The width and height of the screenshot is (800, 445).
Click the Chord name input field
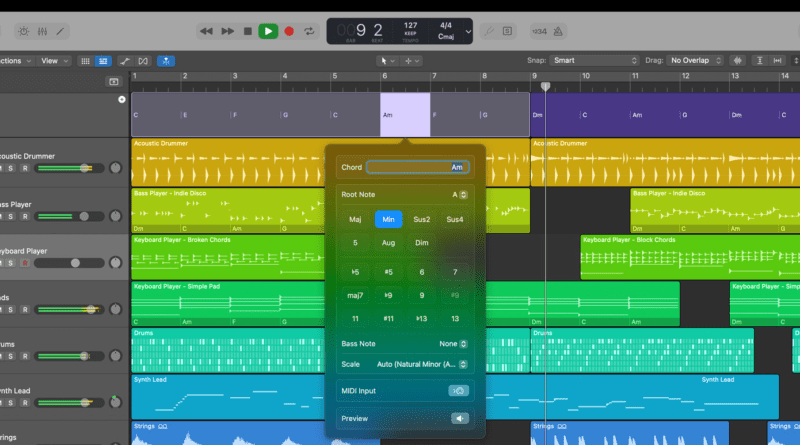(416, 167)
